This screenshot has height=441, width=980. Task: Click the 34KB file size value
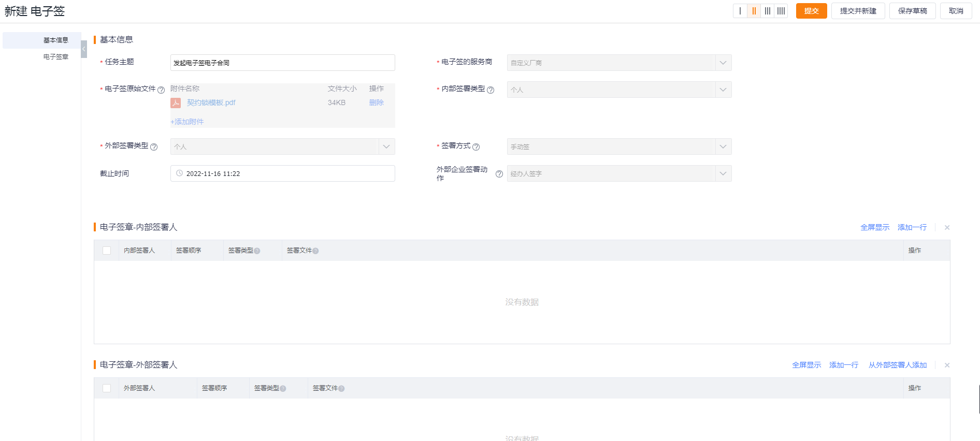[x=337, y=102]
